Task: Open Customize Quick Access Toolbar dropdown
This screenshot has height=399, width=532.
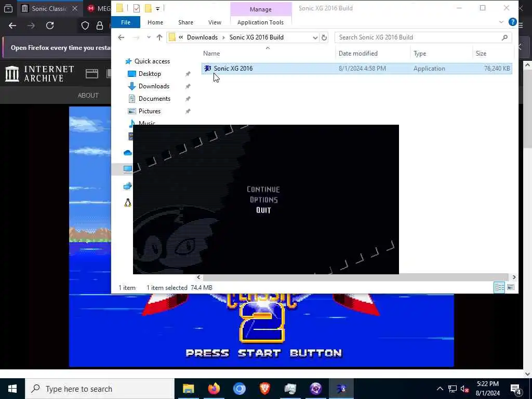Action: [x=158, y=8]
